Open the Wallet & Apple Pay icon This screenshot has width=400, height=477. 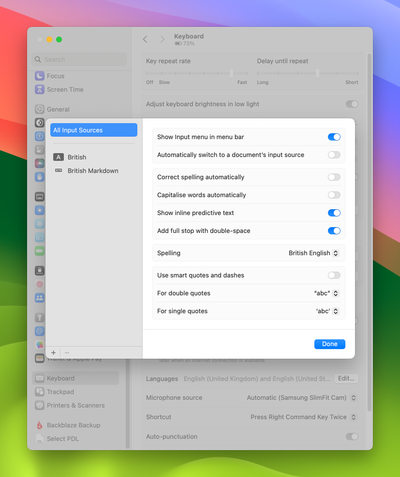[x=40, y=358]
